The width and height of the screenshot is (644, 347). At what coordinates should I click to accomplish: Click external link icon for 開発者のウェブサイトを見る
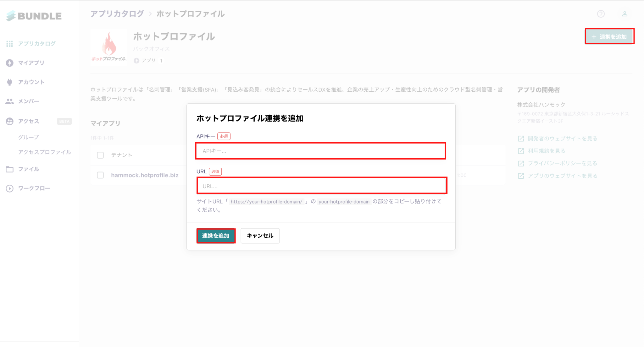521,138
